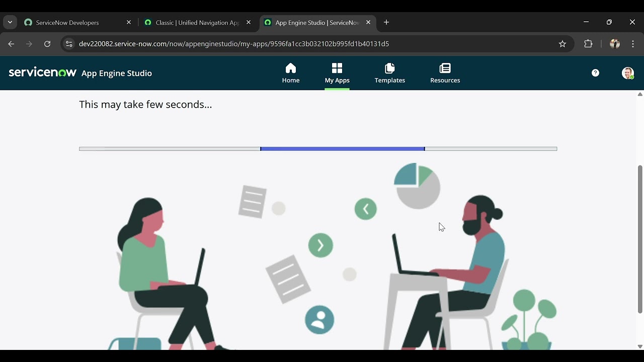Restore down the browser window
Viewport: 644px width, 362px height.
[x=609, y=22]
